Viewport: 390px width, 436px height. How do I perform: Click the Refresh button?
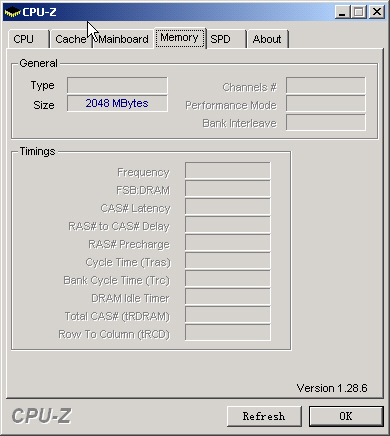[x=264, y=416]
